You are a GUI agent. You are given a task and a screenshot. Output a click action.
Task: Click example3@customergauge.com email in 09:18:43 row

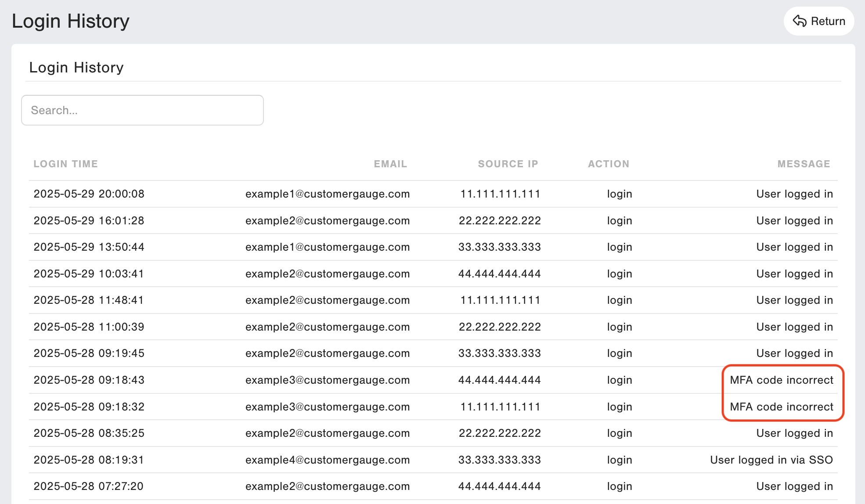[327, 380]
